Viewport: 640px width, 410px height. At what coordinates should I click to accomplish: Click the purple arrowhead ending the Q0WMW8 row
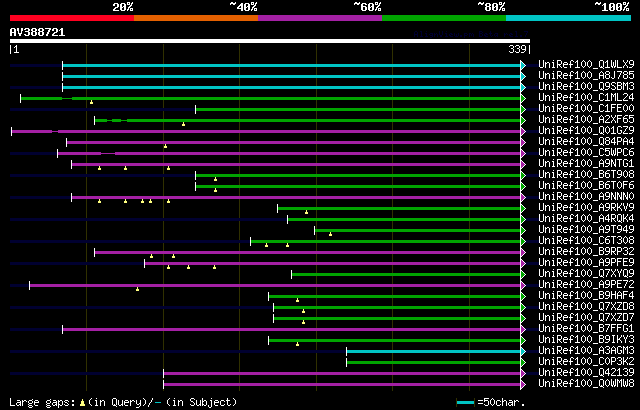pos(523,384)
